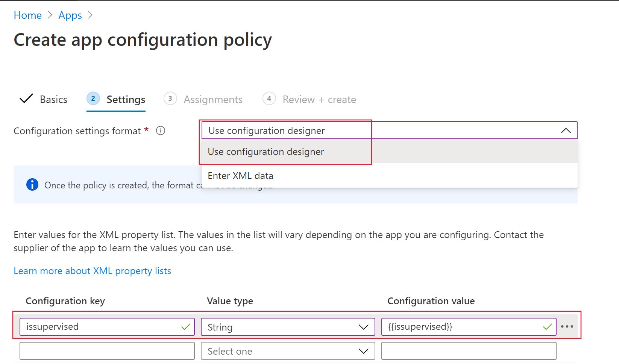
Task: Select Use configuration designer from the dropdown list
Action: (x=266, y=152)
